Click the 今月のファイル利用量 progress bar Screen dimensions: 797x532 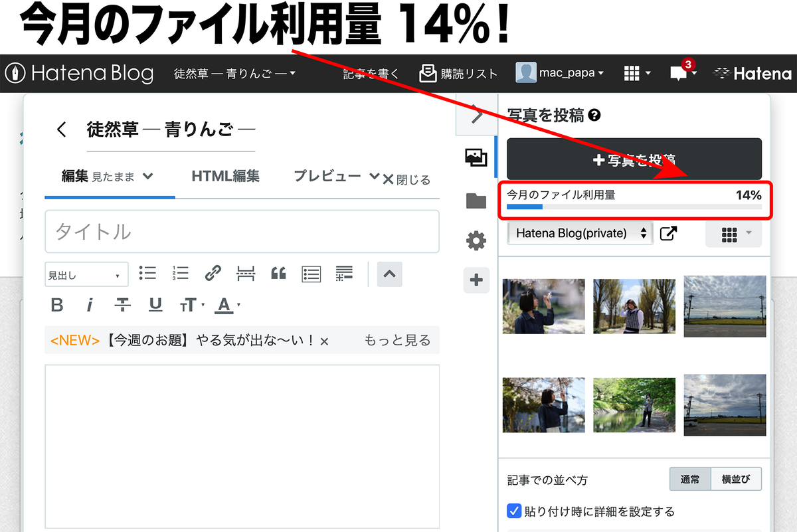pyautogui.click(x=634, y=207)
